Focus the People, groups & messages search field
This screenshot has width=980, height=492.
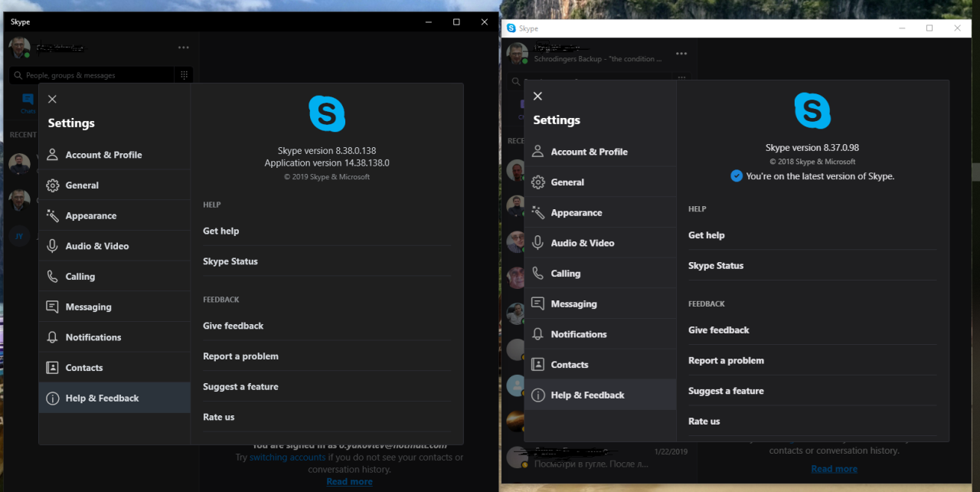click(x=91, y=75)
